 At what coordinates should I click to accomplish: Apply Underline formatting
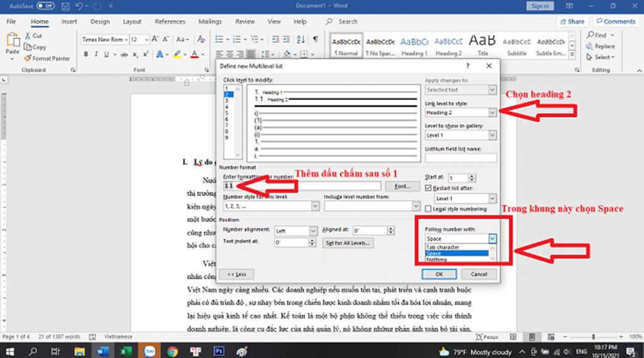pos(106,54)
